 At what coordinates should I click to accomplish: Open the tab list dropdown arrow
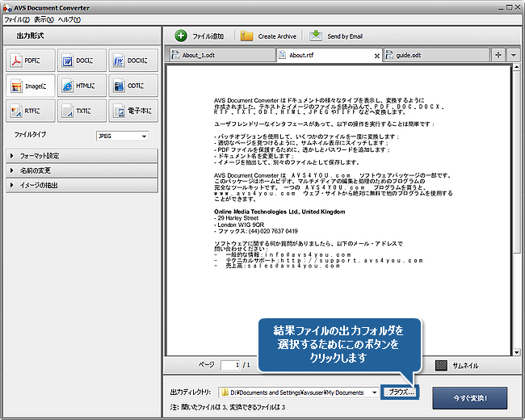pos(513,55)
